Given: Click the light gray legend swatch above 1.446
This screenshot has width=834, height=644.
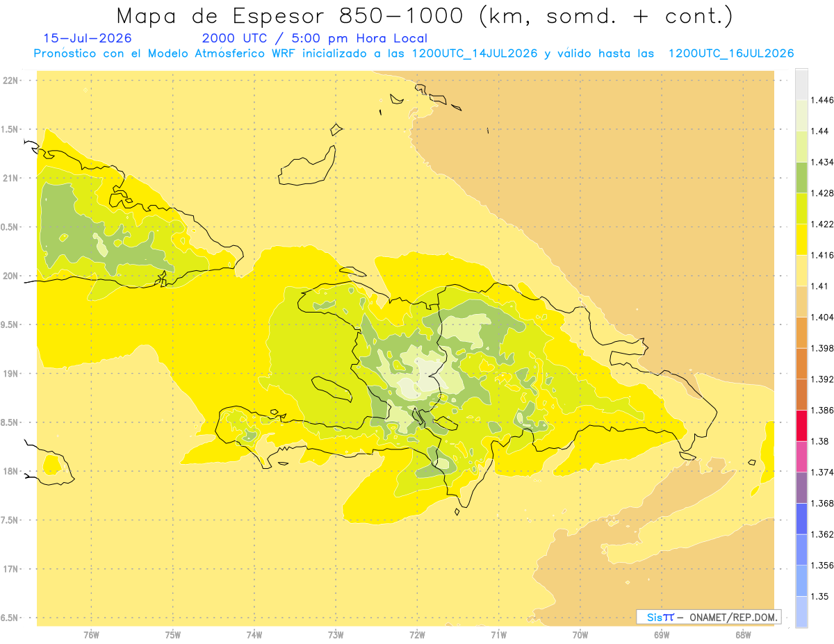Looking at the screenshot, I should pos(801,85).
